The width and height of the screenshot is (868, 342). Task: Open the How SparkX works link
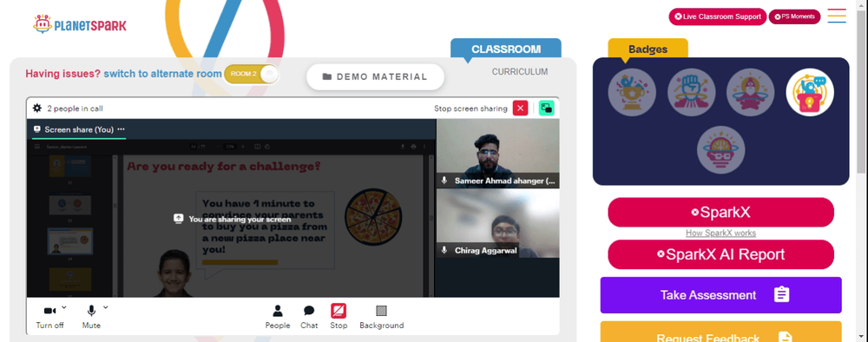tap(720, 233)
